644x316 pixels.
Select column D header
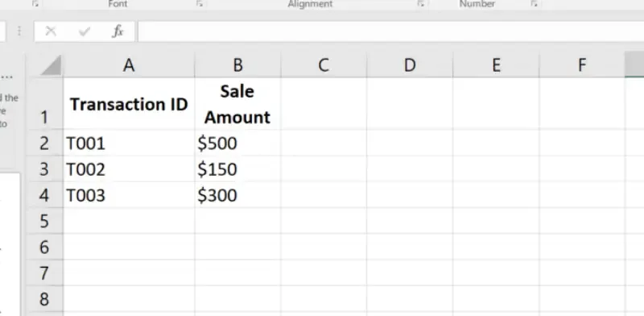[x=410, y=65]
